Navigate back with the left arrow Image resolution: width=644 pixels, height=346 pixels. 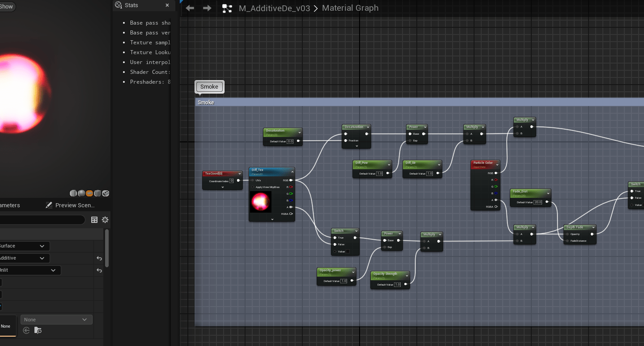coord(190,8)
